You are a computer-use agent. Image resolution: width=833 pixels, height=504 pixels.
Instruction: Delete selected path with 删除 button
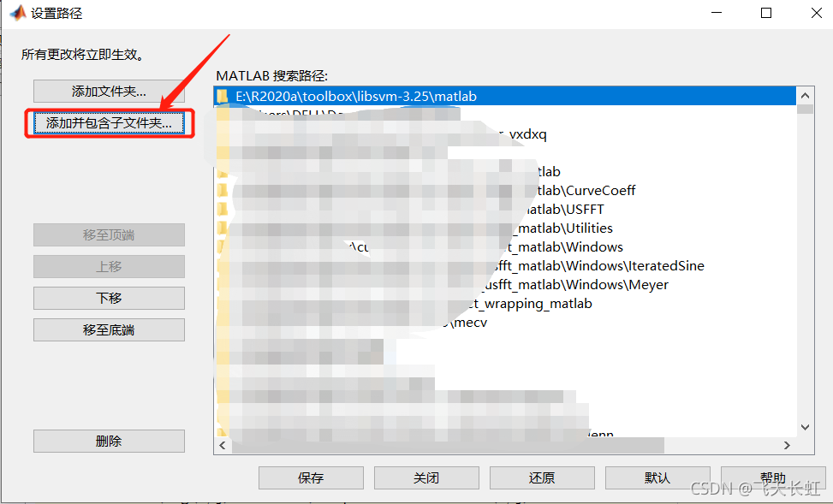(x=109, y=440)
